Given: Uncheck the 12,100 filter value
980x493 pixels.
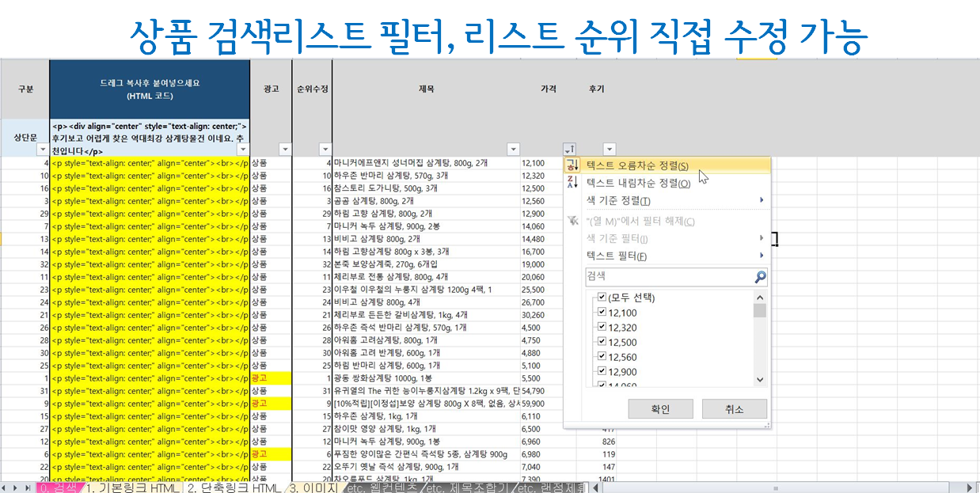Looking at the screenshot, I should (x=602, y=313).
